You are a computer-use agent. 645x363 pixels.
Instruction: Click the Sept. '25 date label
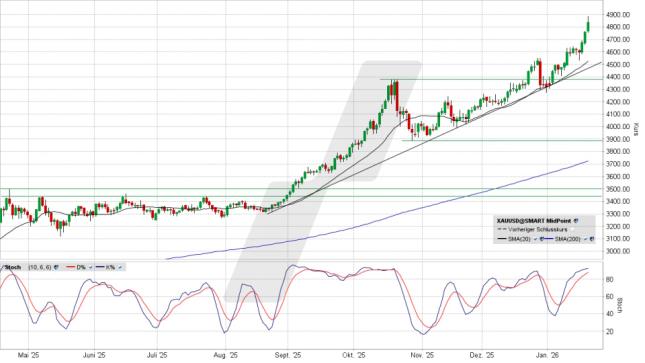point(288,355)
